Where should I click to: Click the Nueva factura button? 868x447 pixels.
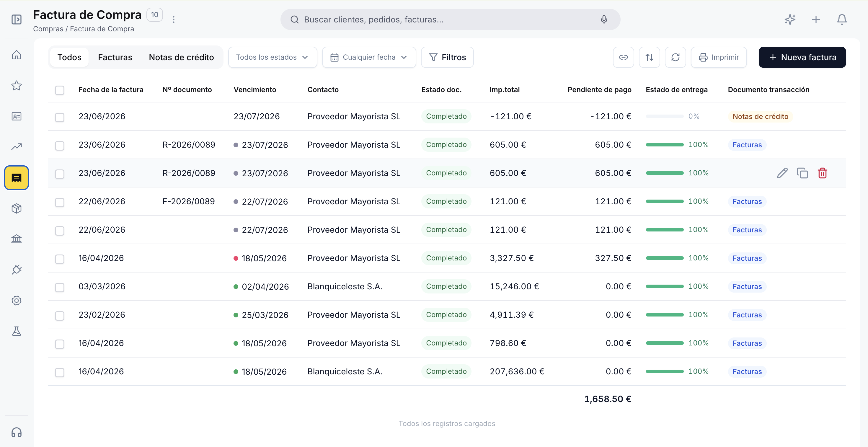(x=802, y=57)
